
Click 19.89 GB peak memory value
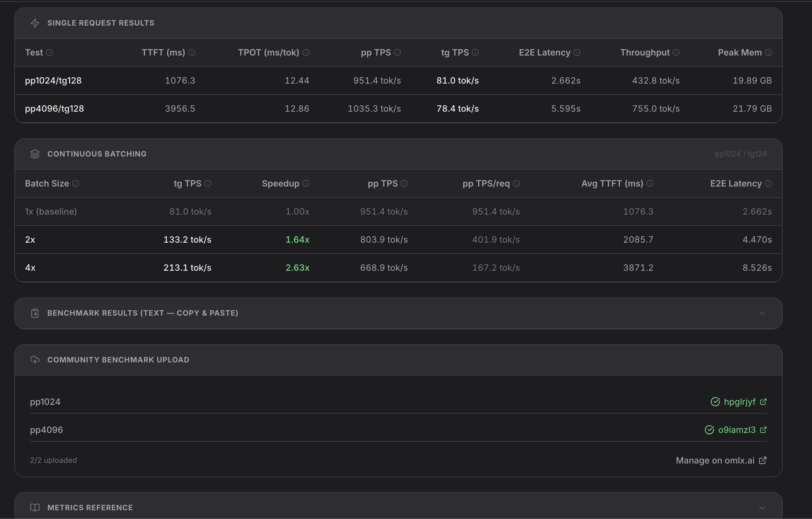click(x=752, y=80)
